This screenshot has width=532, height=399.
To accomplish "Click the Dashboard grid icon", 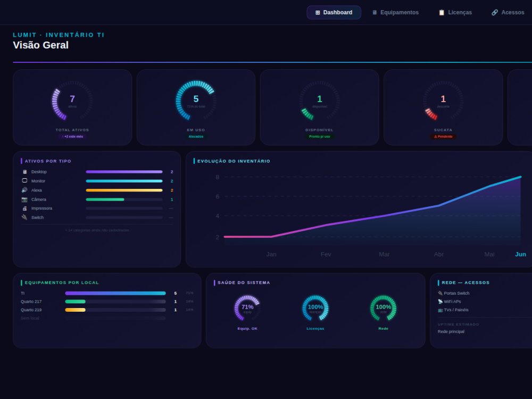I will (x=318, y=13).
